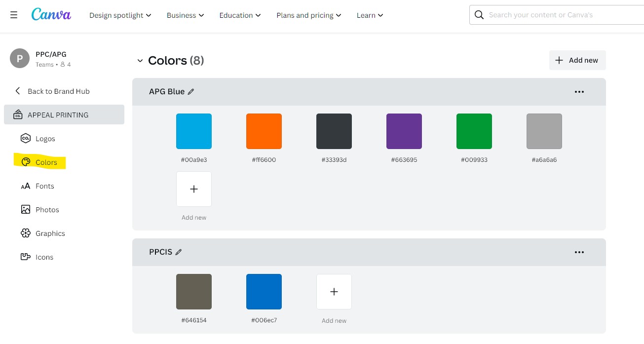Click the plus tile in APG Blue palette
This screenshot has width=644, height=344.
(x=194, y=189)
